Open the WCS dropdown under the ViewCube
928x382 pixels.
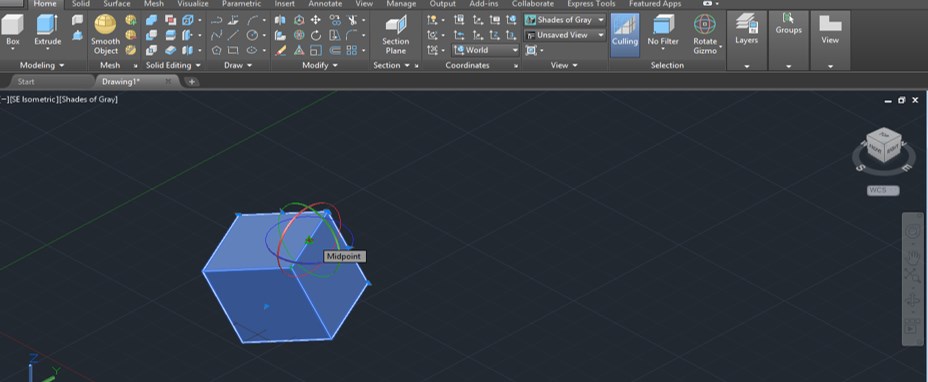point(883,191)
